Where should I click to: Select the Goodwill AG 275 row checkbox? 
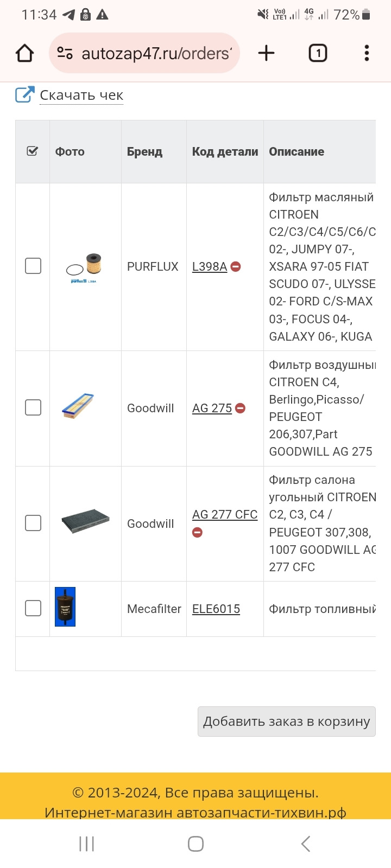click(33, 407)
